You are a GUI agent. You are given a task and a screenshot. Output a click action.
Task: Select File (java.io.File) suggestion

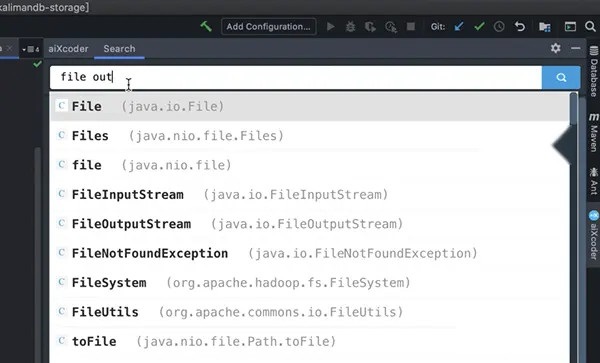click(x=310, y=106)
